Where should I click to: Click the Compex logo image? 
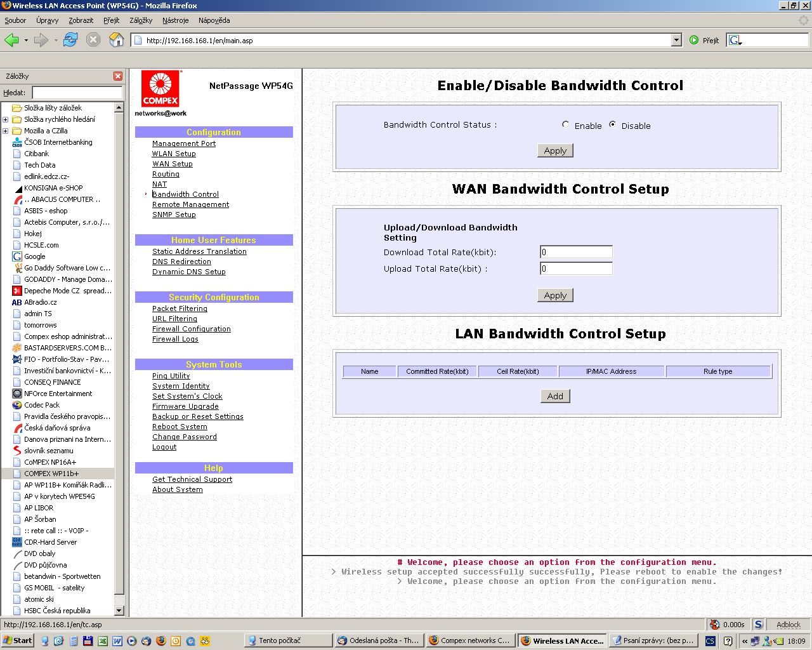point(160,89)
